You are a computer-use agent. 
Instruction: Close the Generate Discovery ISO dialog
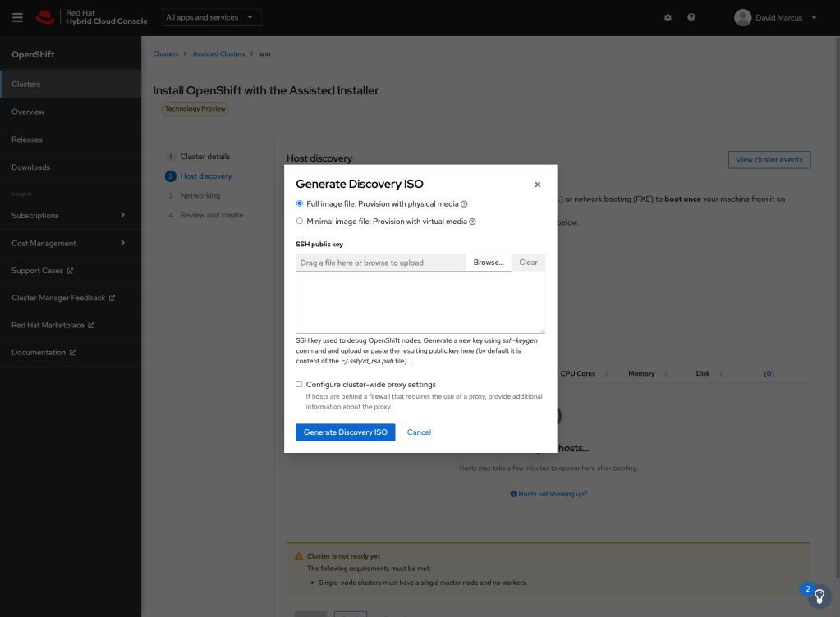click(538, 185)
